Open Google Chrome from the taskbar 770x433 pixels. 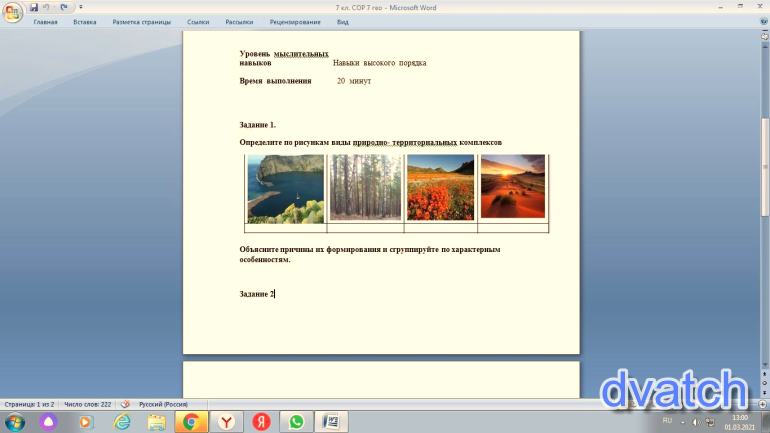coord(191,422)
